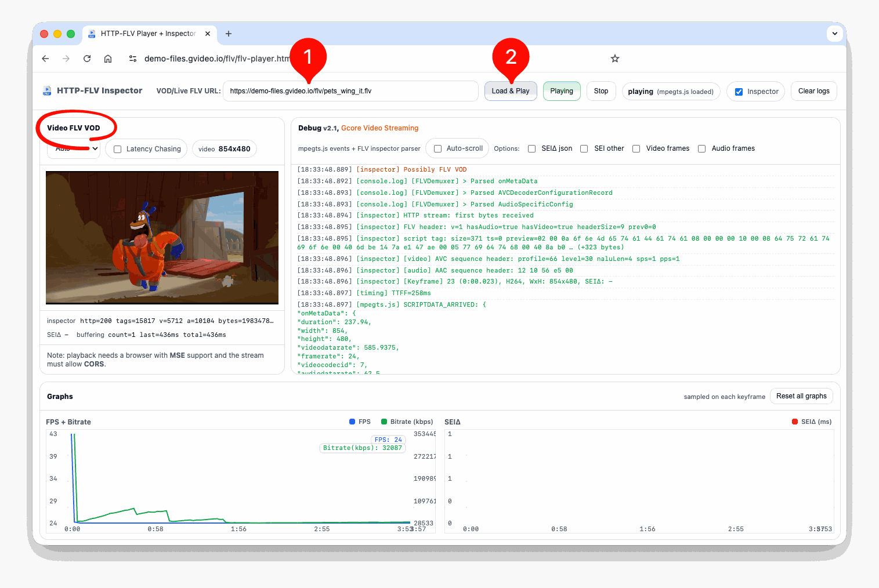The height and width of the screenshot is (588, 879).
Task: Toggle the Inspector checkbox
Action: pyautogui.click(x=739, y=92)
